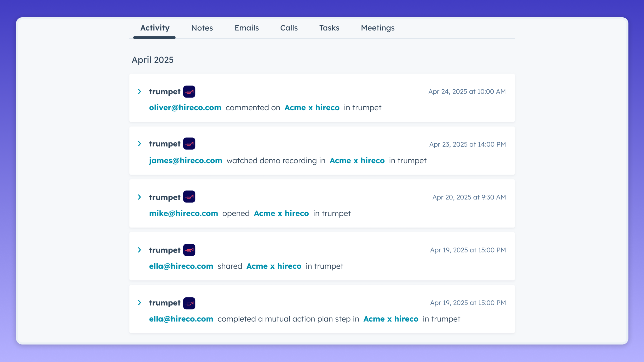Go to the Calls tab
This screenshot has height=362, width=644.
click(289, 28)
